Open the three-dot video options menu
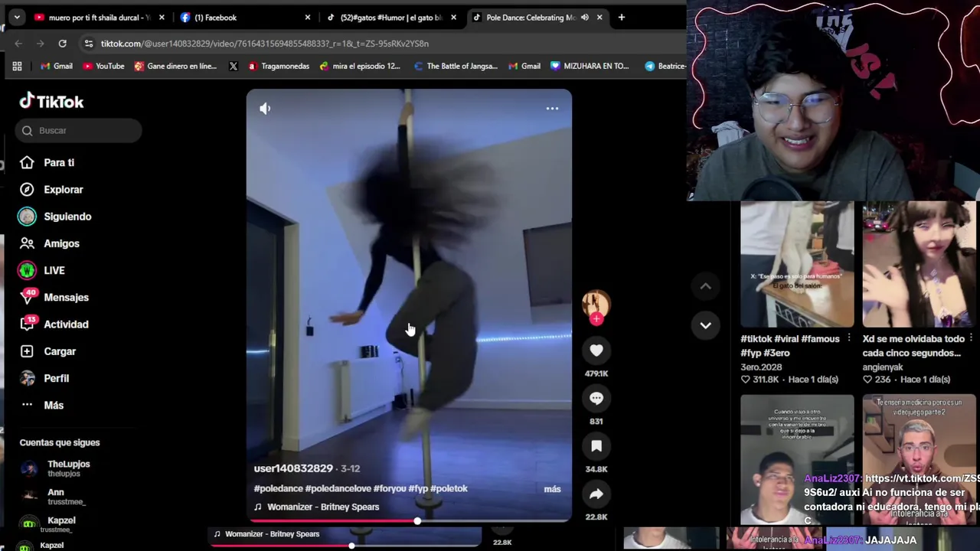The height and width of the screenshot is (551, 980). (x=552, y=109)
